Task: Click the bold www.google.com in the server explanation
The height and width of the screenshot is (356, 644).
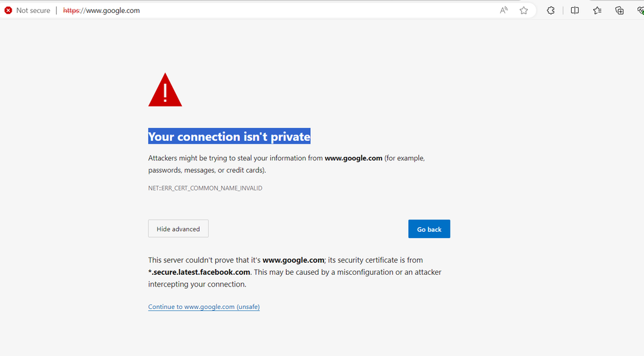Action: coord(293,260)
